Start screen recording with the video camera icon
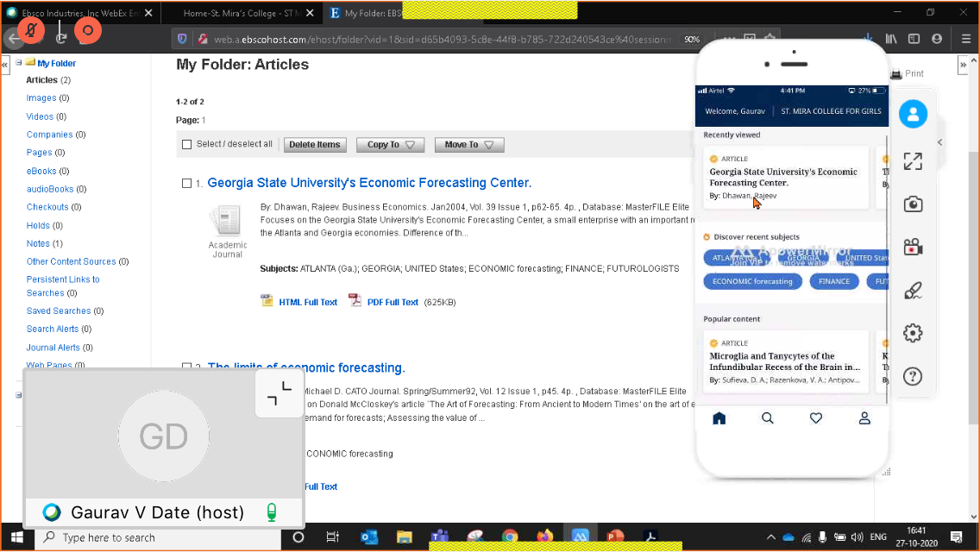This screenshot has width=980, height=552. pyautogui.click(x=913, y=248)
